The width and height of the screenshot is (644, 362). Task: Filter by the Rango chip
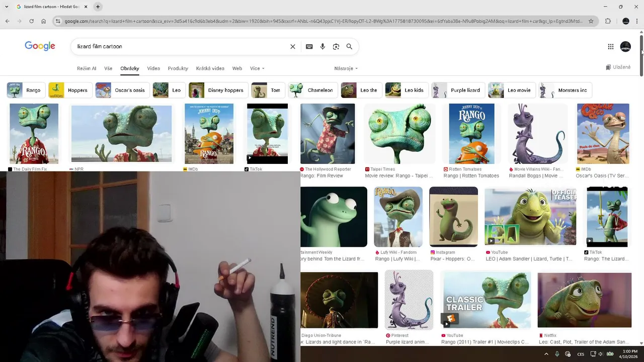pyautogui.click(x=26, y=90)
